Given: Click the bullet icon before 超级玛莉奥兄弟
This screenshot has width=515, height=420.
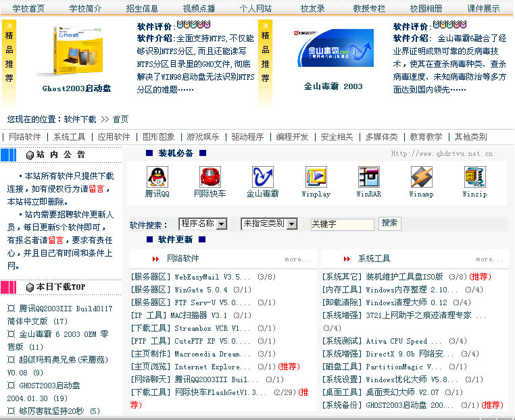Looking at the screenshot, I should 11,360.
